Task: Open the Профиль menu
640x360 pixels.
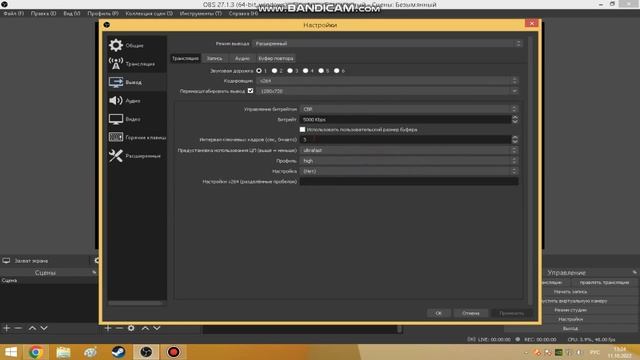Action: (103, 13)
